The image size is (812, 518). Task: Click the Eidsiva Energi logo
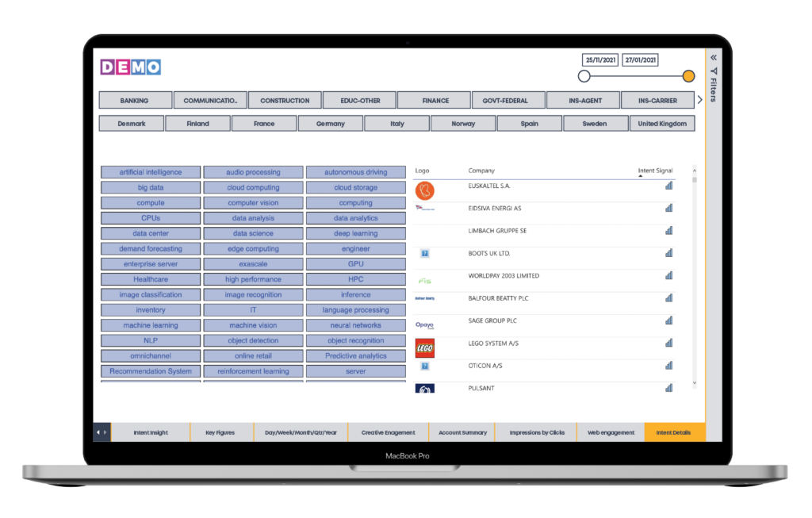[425, 209]
